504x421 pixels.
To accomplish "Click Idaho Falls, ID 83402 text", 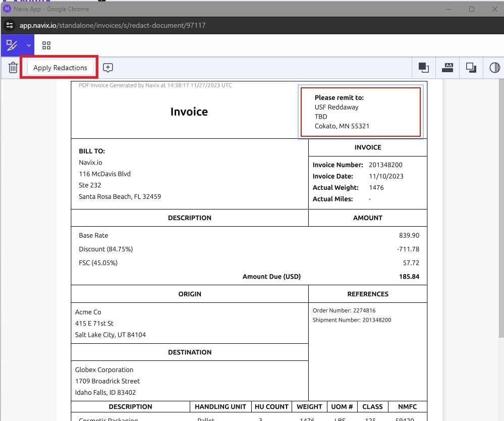I will tap(105, 393).
